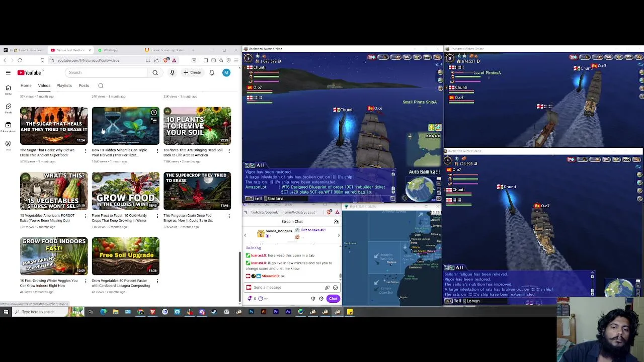Open '10 Plants to Revive Your Soil' thumbnail
This screenshot has height=362, width=644.
197,126
